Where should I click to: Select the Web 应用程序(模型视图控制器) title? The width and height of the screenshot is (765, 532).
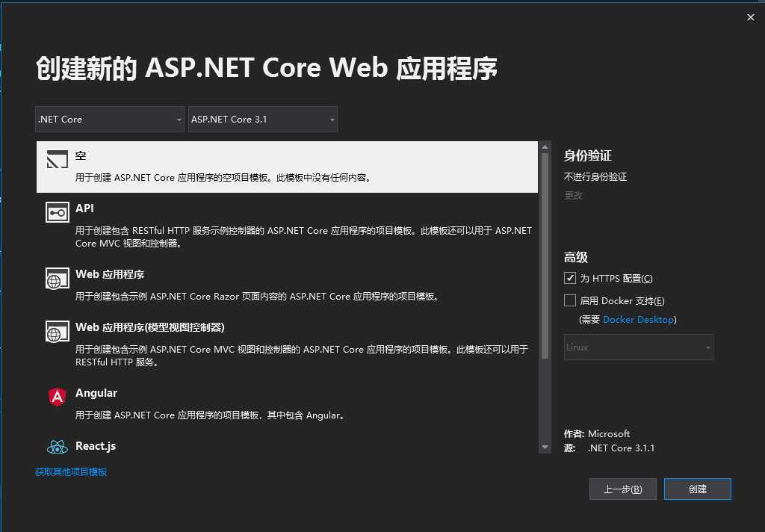(x=149, y=327)
